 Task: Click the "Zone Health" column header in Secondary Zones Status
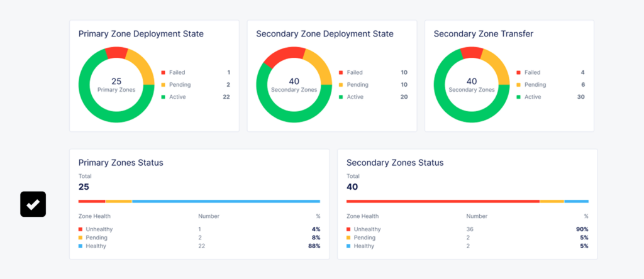coord(362,216)
